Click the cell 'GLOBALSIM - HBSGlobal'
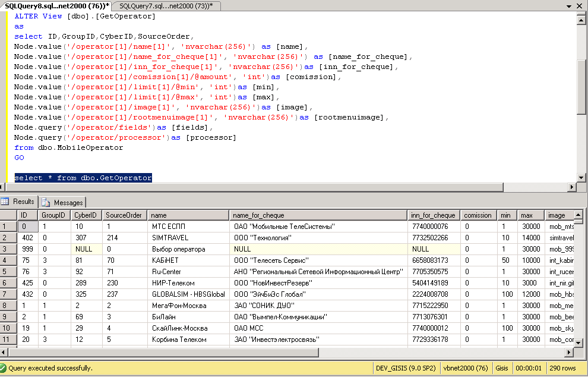Viewport: 588px width, 377px height. click(188, 294)
